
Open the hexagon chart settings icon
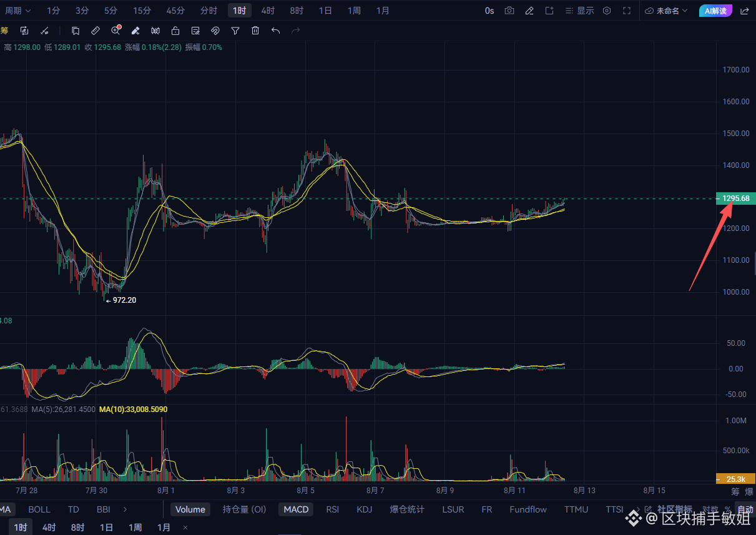[x=607, y=11]
